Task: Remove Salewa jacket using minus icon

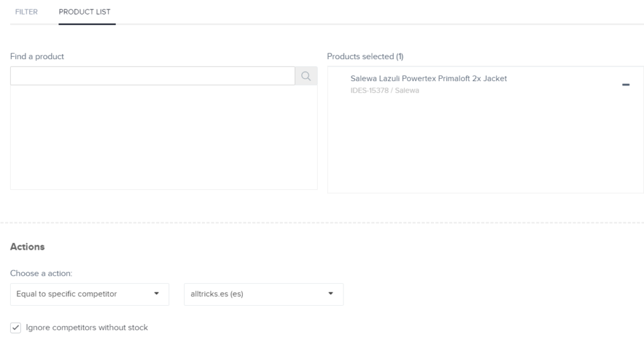Action: pyautogui.click(x=625, y=85)
